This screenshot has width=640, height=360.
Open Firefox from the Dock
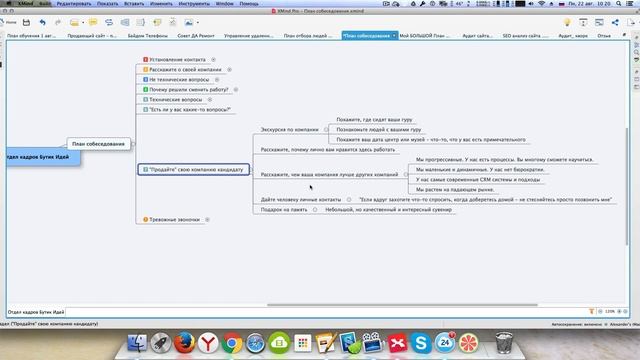point(184,342)
